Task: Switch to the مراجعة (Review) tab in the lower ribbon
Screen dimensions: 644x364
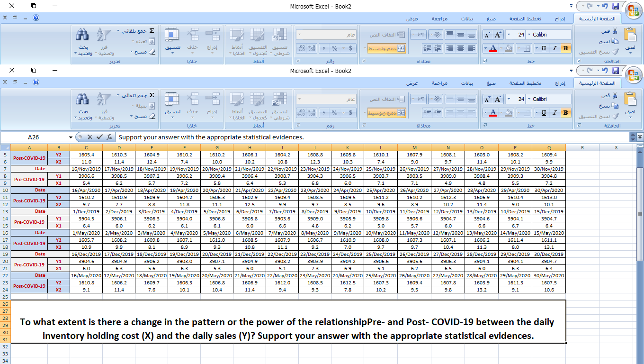Action: point(439,83)
